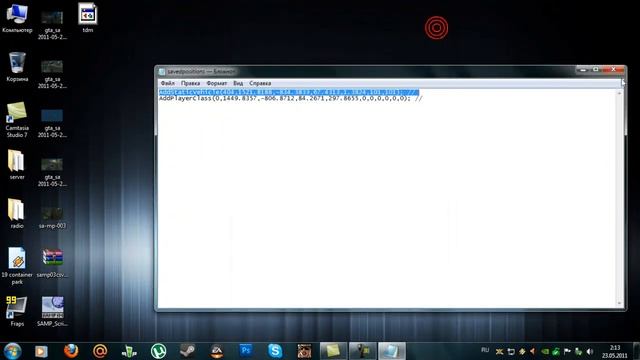Open the Action Center flag icon

pos(567,351)
